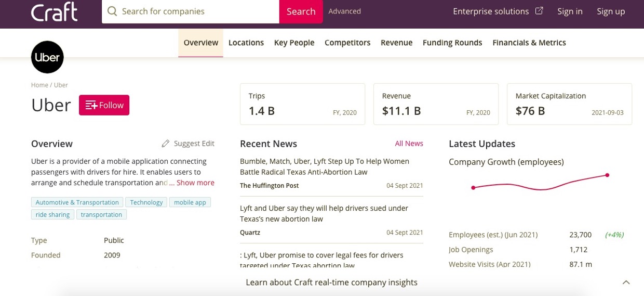This screenshot has width=644, height=296.
Task: Click the search magnifier icon
Action: point(112,11)
